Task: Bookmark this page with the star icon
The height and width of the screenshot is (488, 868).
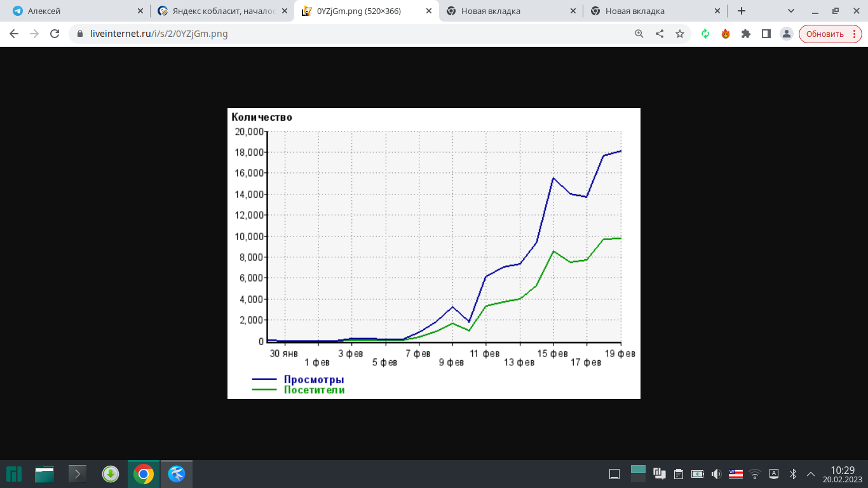Action: pyautogui.click(x=680, y=34)
